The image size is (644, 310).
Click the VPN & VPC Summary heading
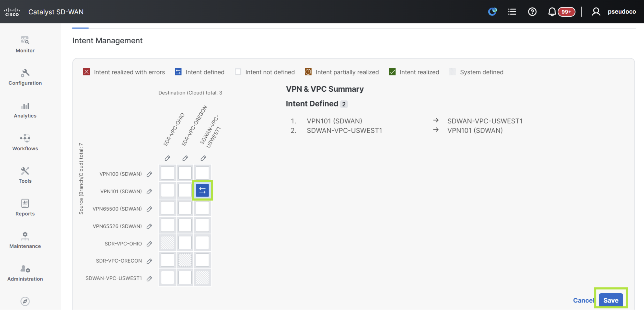pyautogui.click(x=325, y=89)
